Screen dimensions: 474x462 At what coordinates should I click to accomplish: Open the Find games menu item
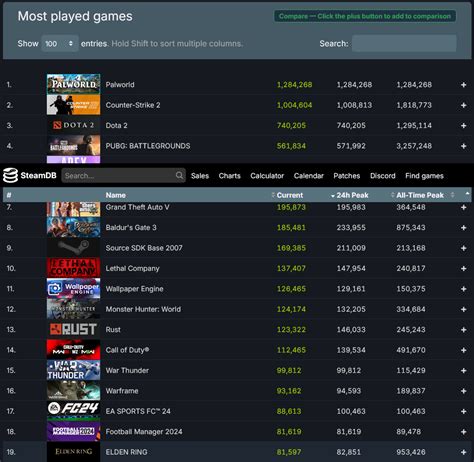point(424,176)
